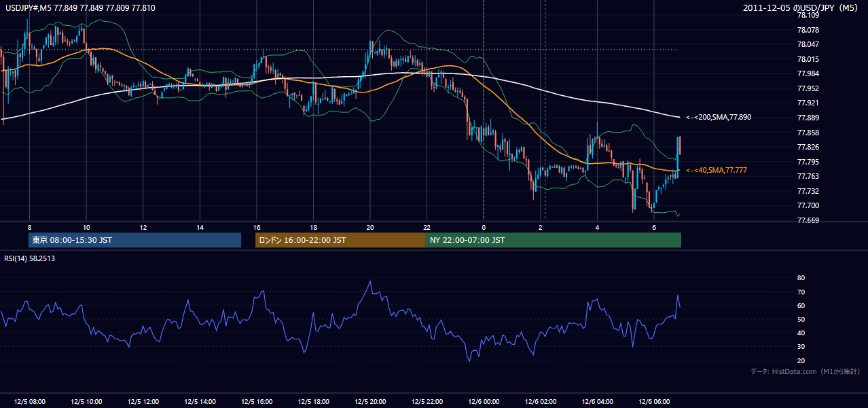Click RSI level 80 on axis
The height and width of the screenshot is (408, 868).
(x=801, y=278)
